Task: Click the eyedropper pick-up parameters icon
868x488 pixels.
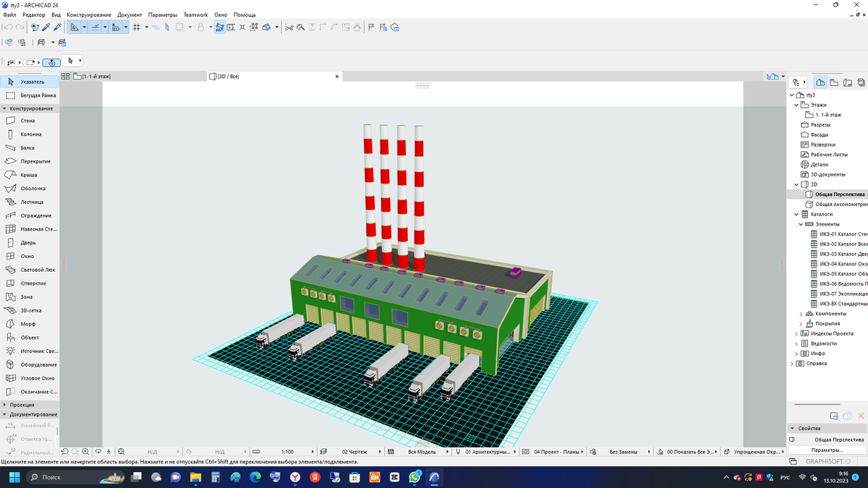Action: pyautogui.click(x=46, y=27)
